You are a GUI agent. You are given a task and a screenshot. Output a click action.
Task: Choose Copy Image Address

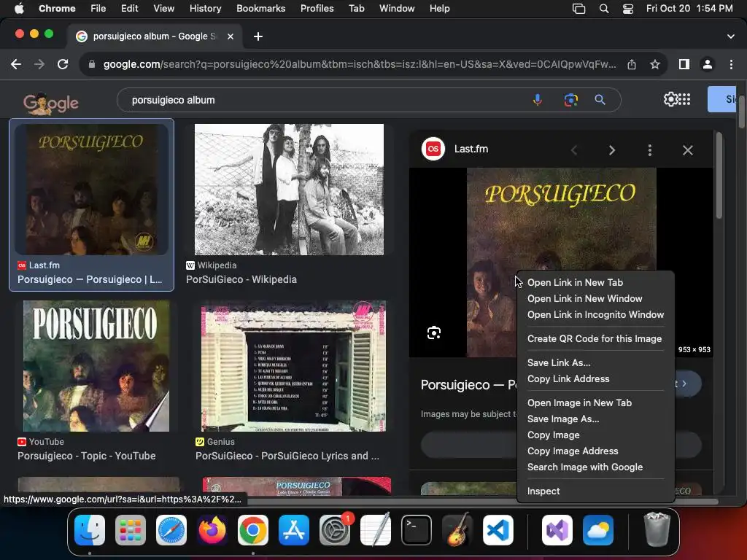pos(573,451)
